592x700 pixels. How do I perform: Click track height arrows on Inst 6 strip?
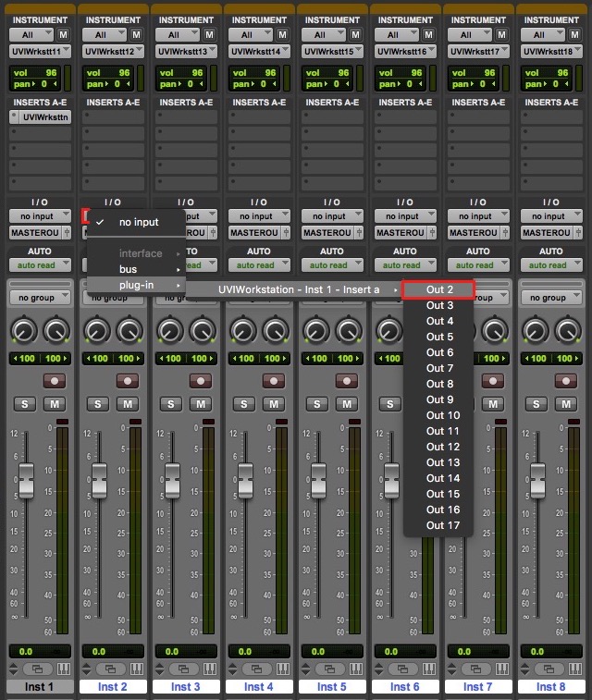click(378, 669)
